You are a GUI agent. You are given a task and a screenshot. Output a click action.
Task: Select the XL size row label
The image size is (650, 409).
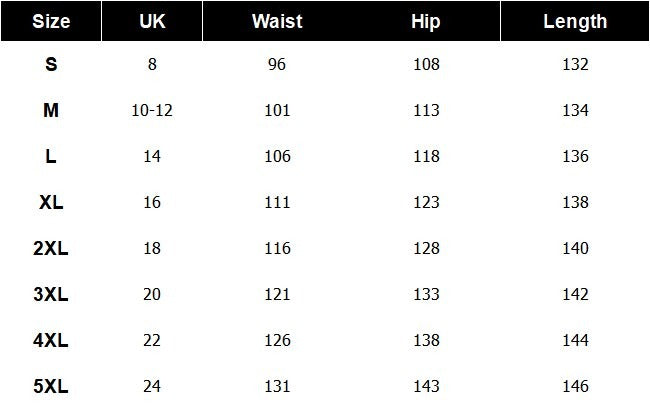[51, 203]
